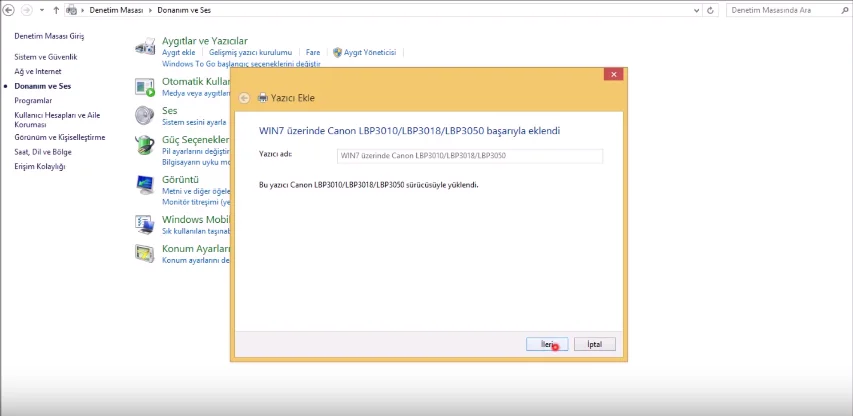
Task: Click the Görüntü heading link
Action: click(x=180, y=179)
